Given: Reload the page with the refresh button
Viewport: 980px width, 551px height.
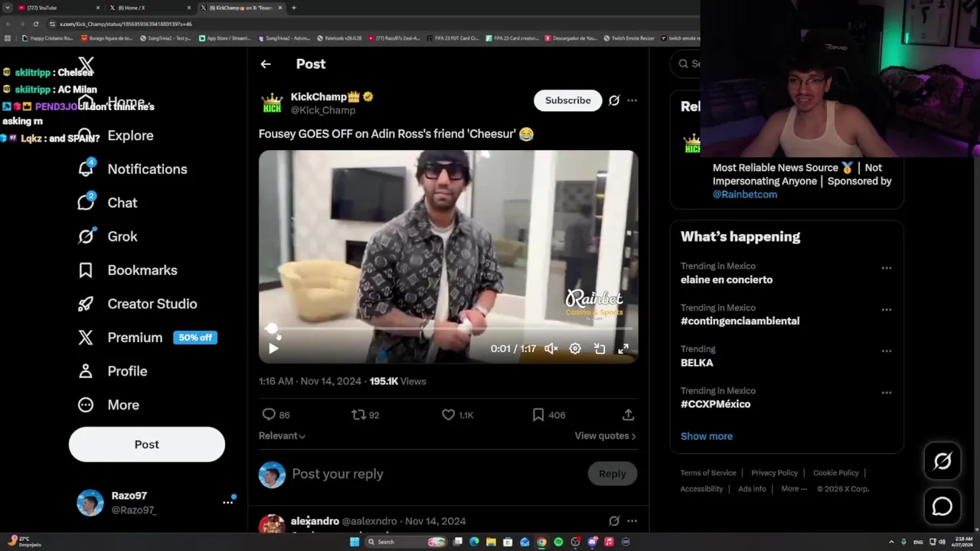Looking at the screenshot, I should 35,24.
